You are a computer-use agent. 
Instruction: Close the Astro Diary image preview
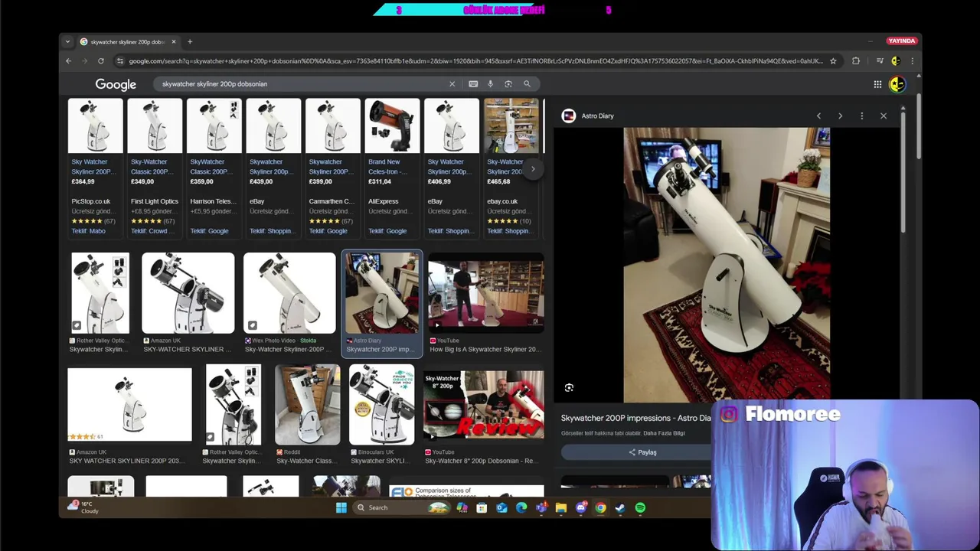(x=884, y=116)
